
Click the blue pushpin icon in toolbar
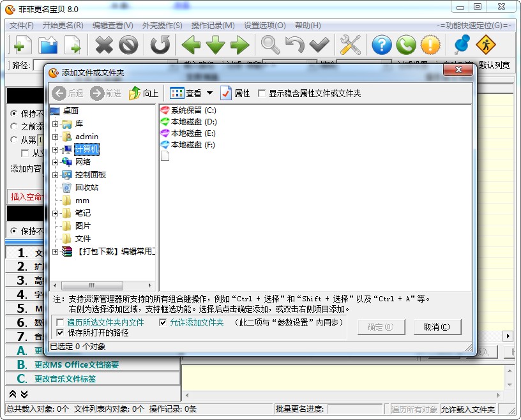pyautogui.click(x=462, y=45)
